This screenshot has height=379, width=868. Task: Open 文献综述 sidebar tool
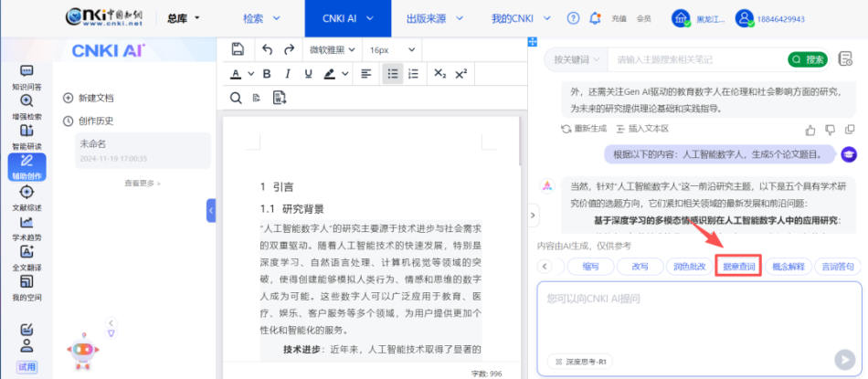(x=26, y=198)
